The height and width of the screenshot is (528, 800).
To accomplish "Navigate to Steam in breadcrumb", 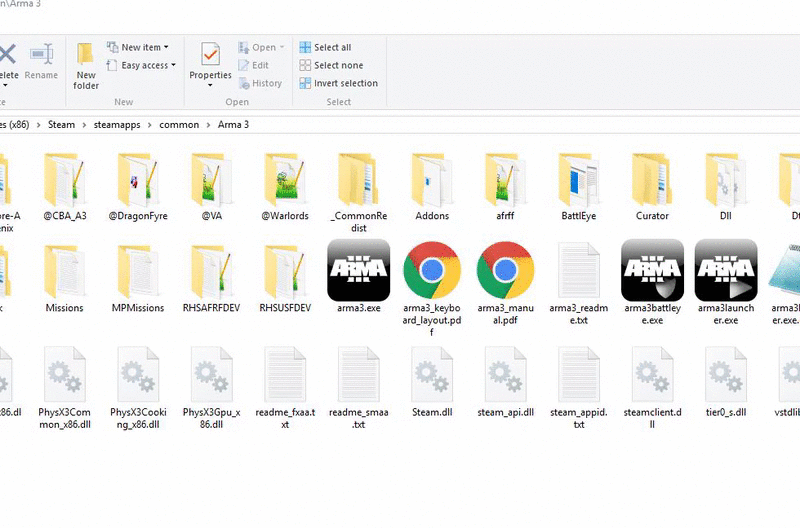I will (x=61, y=125).
